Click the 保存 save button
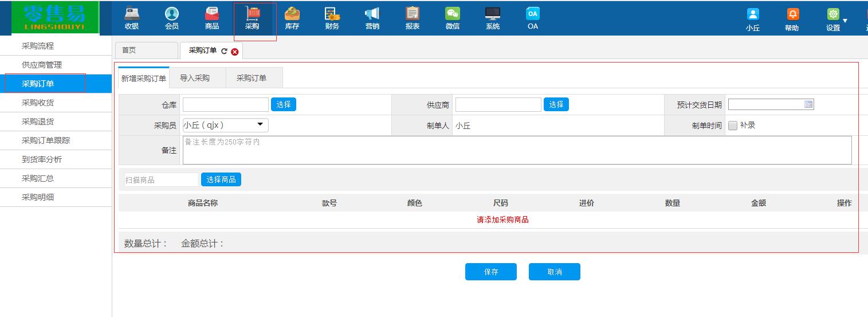868x317 pixels. point(491,272)
